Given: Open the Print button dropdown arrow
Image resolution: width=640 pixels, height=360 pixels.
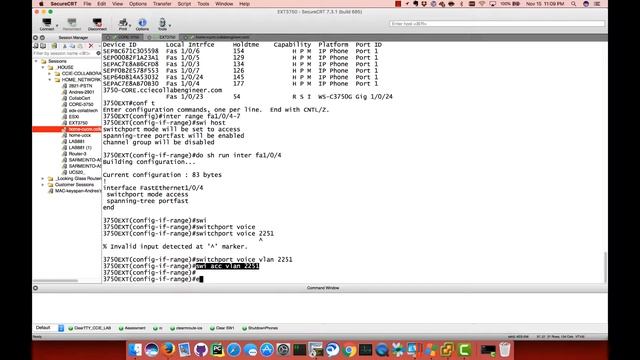Looking at the screenshot, I should click(130, 25).
